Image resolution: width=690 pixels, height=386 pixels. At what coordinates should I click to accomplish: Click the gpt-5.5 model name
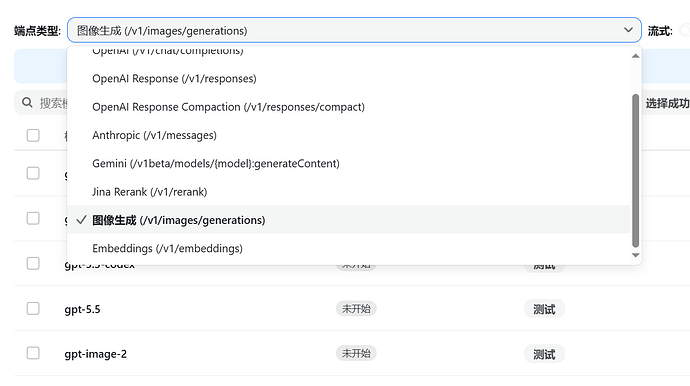point(82,309)
